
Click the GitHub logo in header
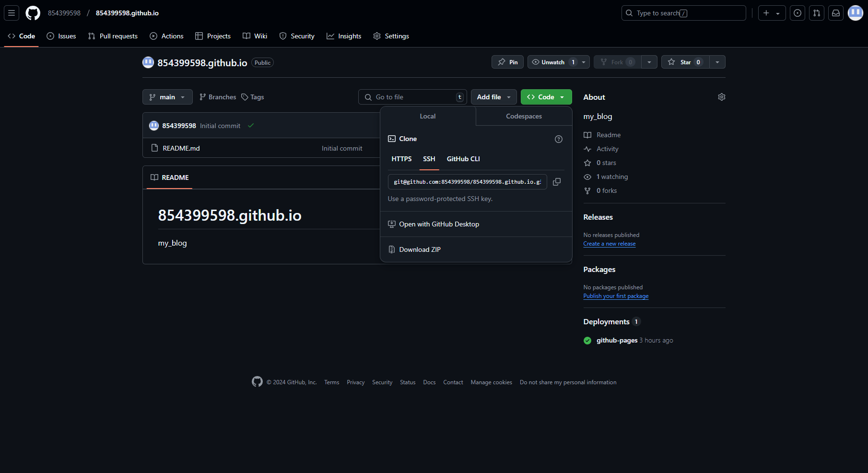click(x=33, y=13)
